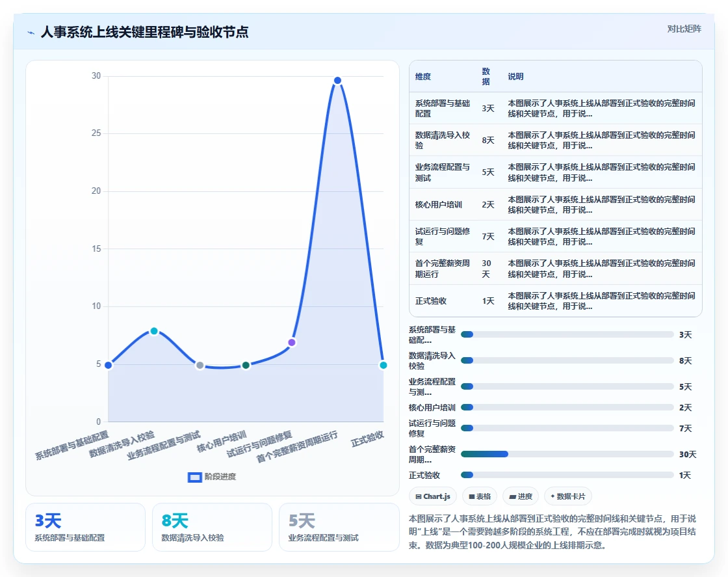Click the Chart.js tag icon
Screen dimensions: 728x577
pos(419,496)
